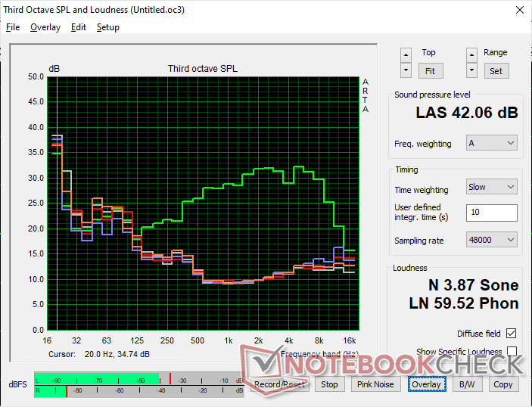Expand the Time weighting dropdown
Viewport: 532px width, 407px height.
tap(492, 187)
